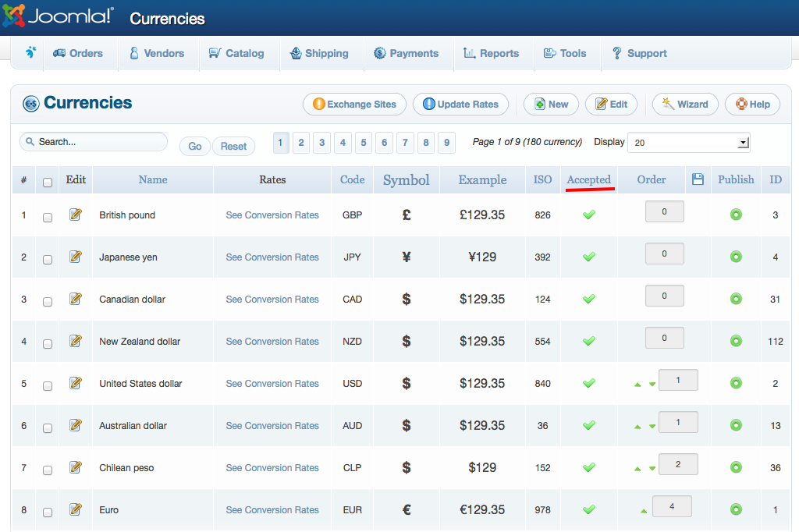Sort table by Accepted column
The image size is (799, 532).
click(x=588, y=179)
